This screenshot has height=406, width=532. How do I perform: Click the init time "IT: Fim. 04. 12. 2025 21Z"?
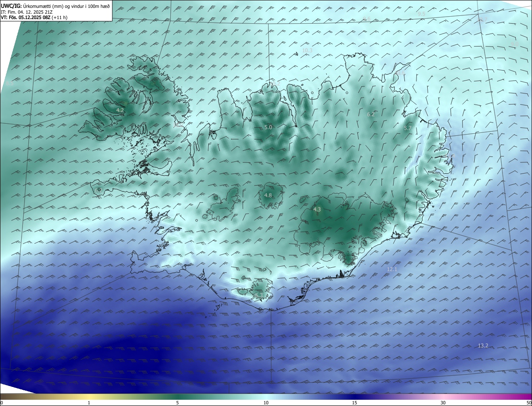point(26,12)
